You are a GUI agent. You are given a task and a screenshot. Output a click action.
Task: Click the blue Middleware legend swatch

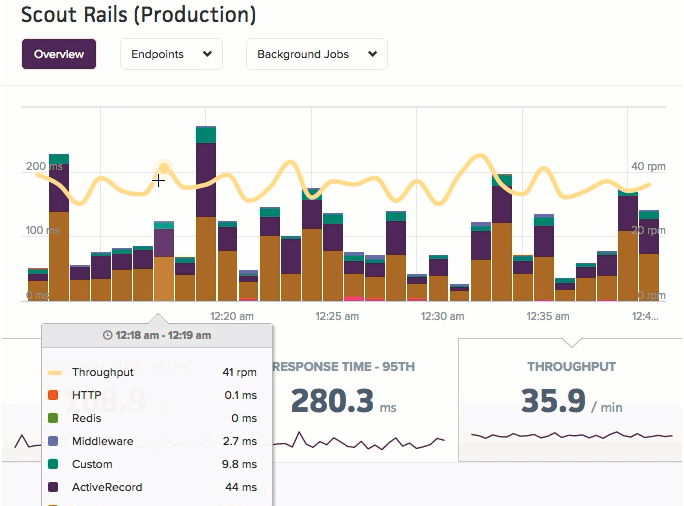(53, 441)
